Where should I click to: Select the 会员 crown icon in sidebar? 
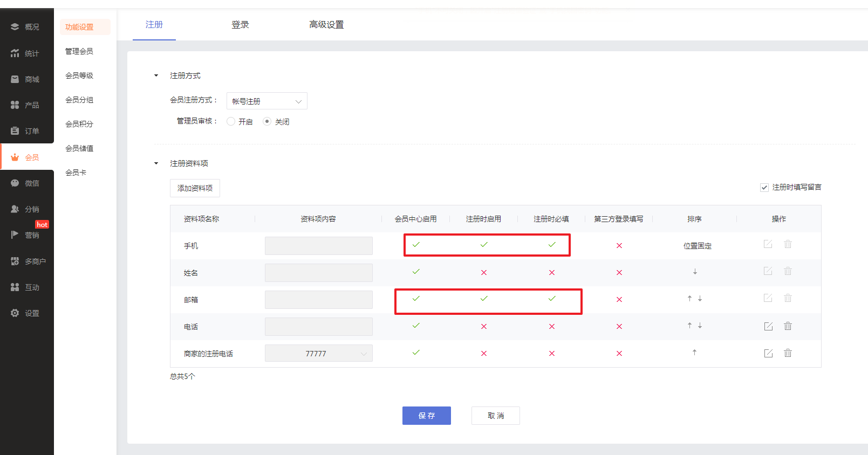click(x=15, y=157)
